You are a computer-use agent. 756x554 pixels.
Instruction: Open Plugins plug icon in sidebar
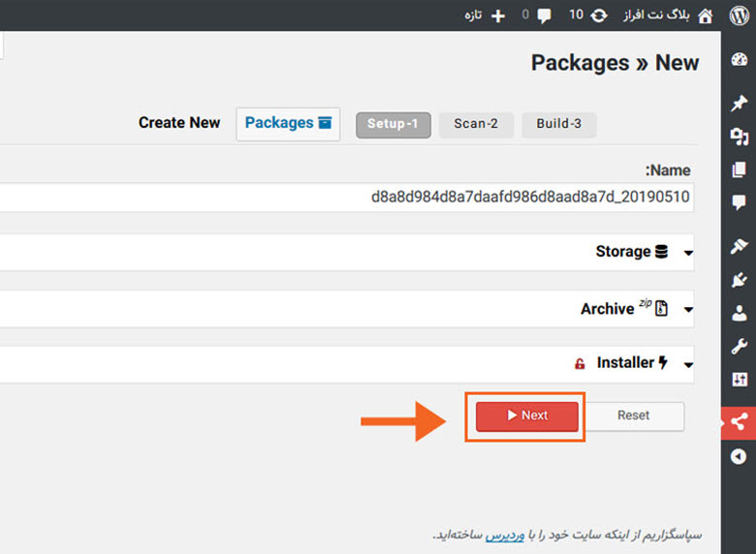pyautogui.click(x=740, y=280)
